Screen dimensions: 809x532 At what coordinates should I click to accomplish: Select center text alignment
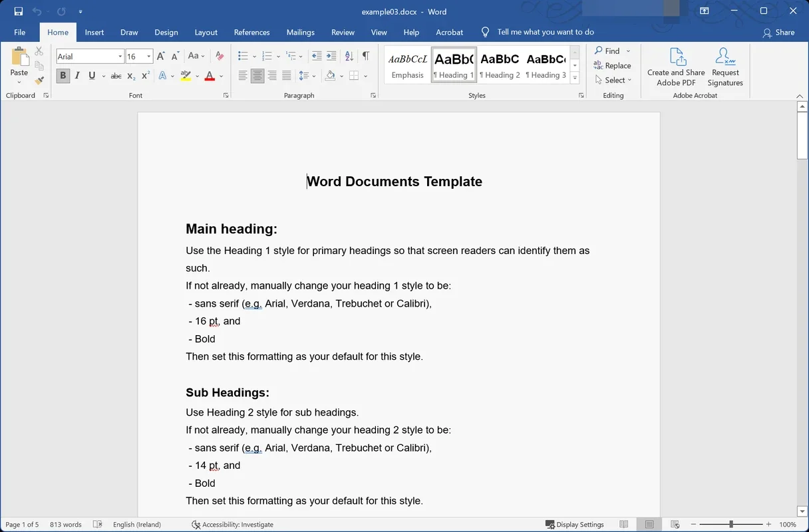[257, 75]
